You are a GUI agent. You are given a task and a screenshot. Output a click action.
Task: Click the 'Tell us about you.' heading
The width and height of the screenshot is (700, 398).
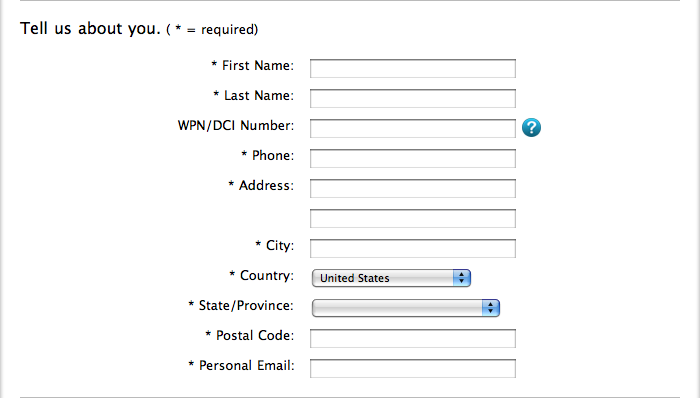click(90, 29)
